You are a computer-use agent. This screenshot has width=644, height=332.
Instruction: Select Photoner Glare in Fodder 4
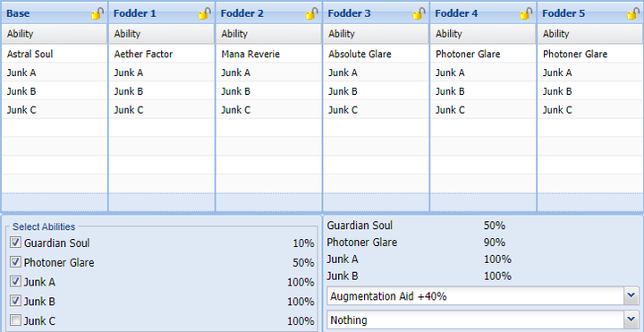pos(483,54)
